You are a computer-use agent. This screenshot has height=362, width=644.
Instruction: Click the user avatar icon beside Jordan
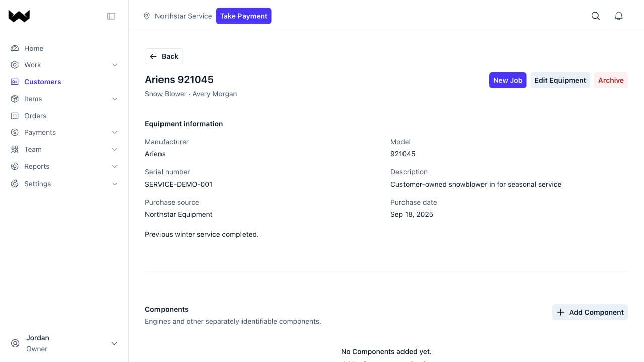(15, 343)
